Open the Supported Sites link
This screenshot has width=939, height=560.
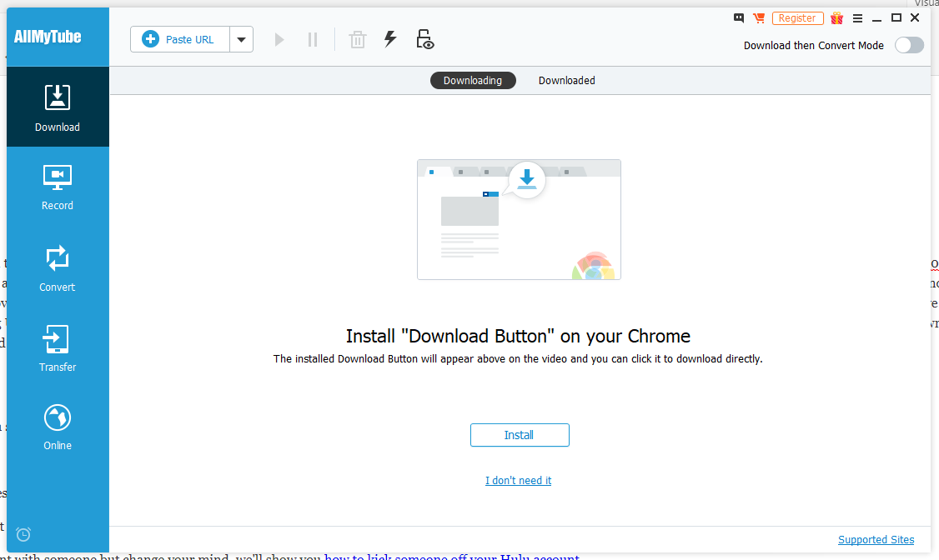coord(876,540)
